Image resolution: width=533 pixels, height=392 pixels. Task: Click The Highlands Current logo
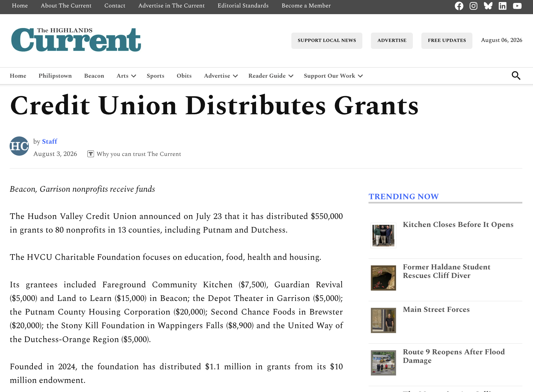(x=76, y=40)
